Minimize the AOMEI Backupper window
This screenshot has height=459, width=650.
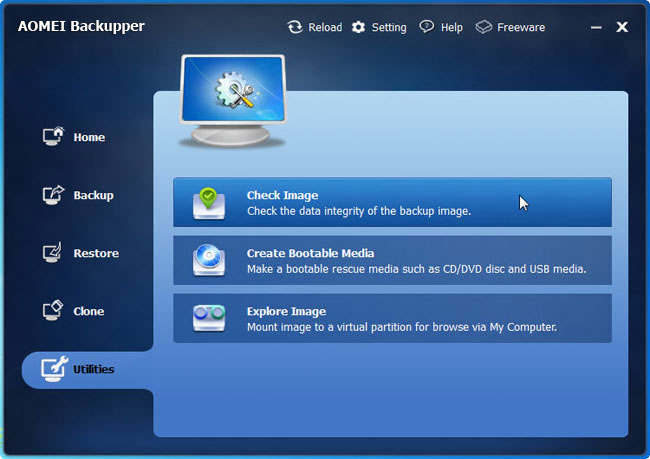click(x=596, y=27)
